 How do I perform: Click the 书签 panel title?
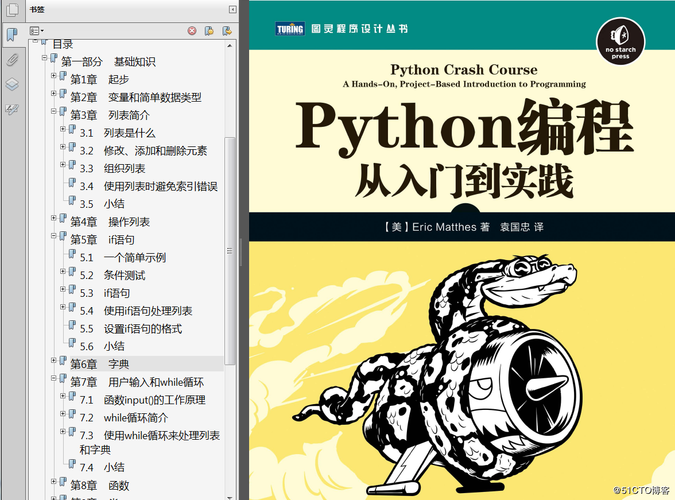tap(37, 9)
